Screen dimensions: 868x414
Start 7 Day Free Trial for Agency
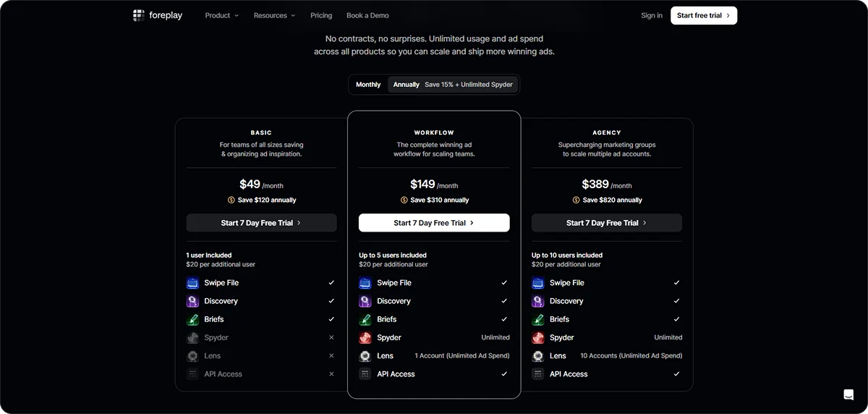[x=606, y=223]
